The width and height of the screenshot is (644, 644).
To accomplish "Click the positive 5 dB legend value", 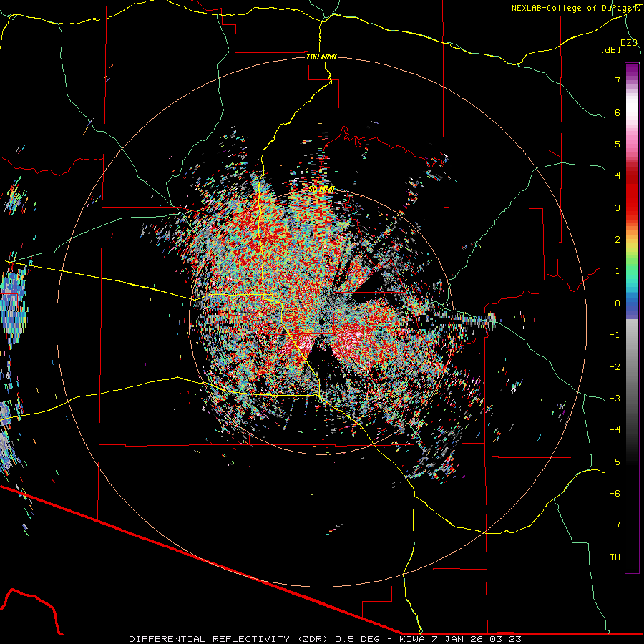I will coord(618,144).
